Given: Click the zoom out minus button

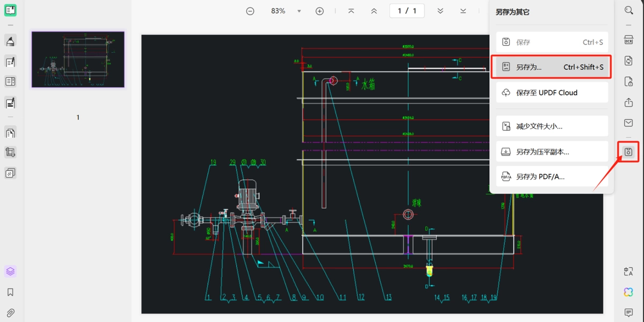Looking at the screenshot, I should click(x=250, y=11).
